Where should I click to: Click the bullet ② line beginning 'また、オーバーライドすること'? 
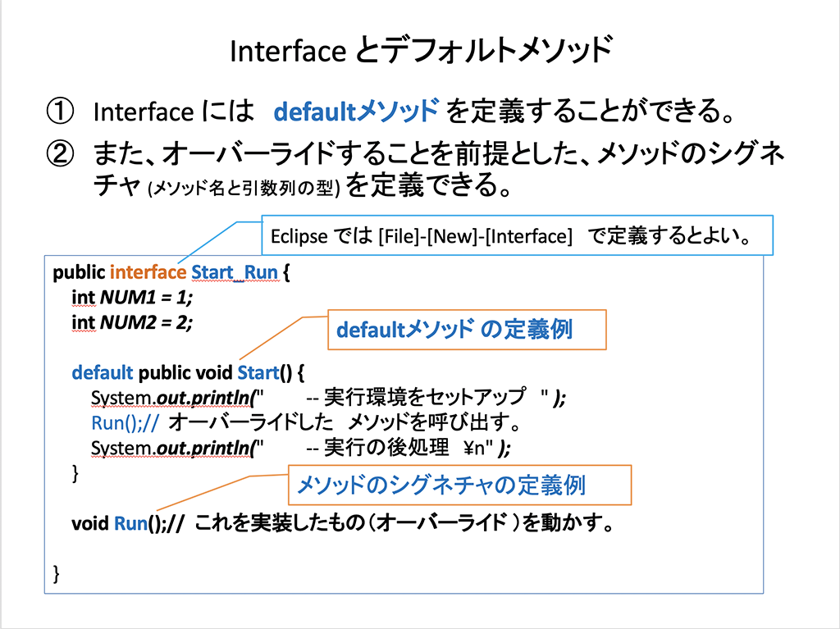[x=439, y=153]
